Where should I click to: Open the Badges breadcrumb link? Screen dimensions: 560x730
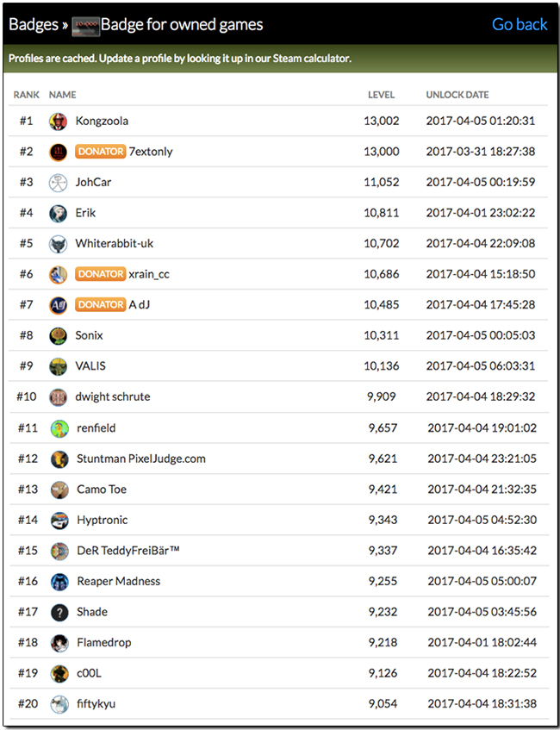(33, 25)
